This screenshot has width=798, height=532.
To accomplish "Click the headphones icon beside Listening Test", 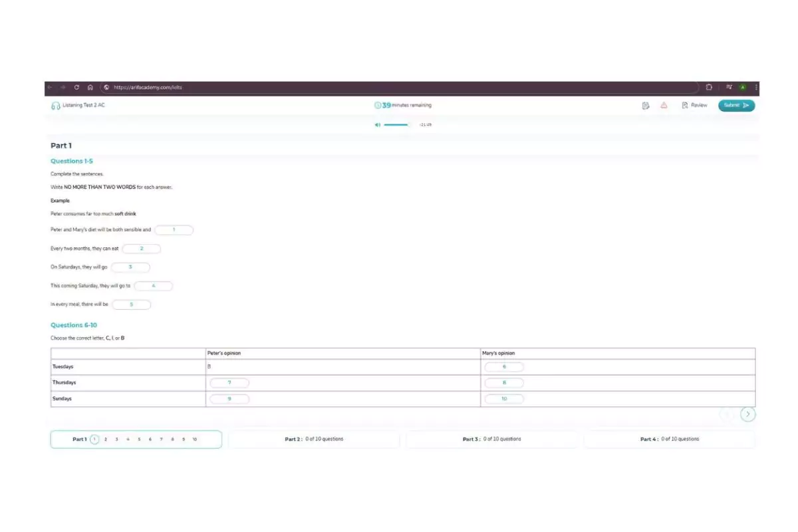I will (x=56, y=106).
